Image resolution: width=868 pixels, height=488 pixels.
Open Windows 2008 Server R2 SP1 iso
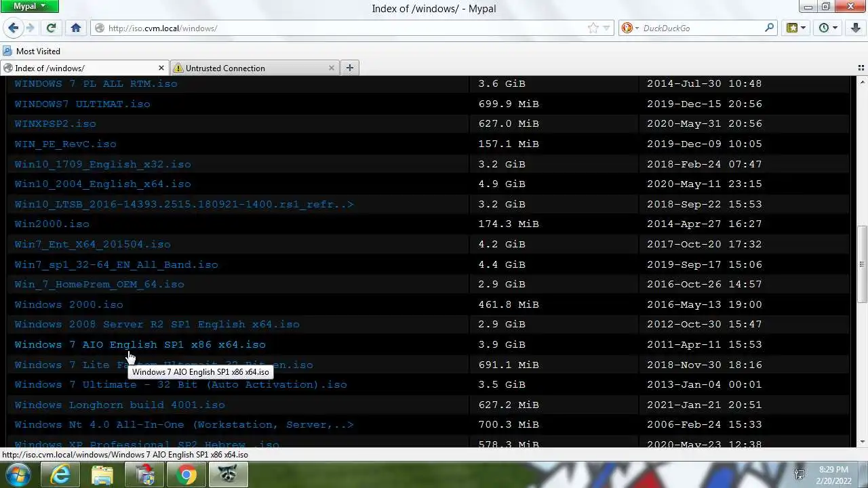coord(157,324)
